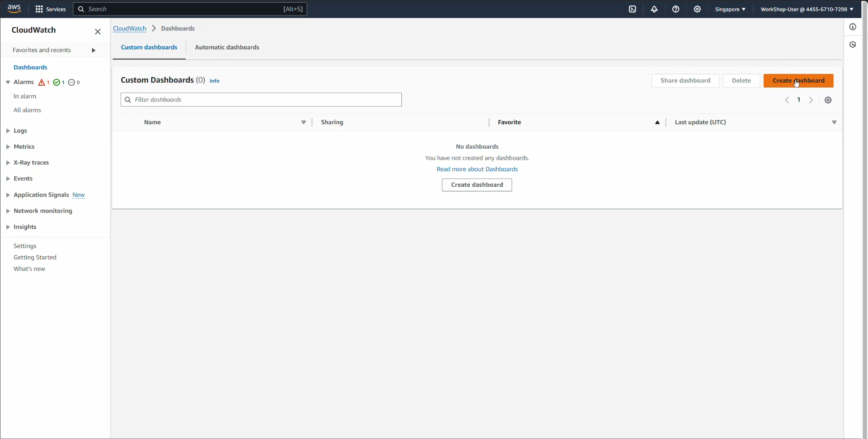Open Settings in the sidebar
Viewport: 868px width, 439px height.
(25, 246)
